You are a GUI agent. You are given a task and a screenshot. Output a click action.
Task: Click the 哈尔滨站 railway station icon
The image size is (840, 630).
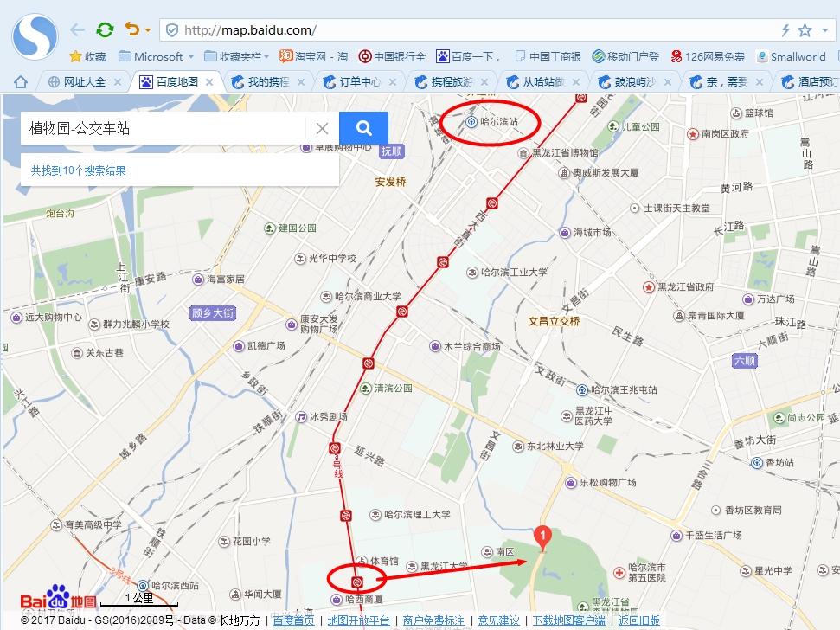point(471,122)
